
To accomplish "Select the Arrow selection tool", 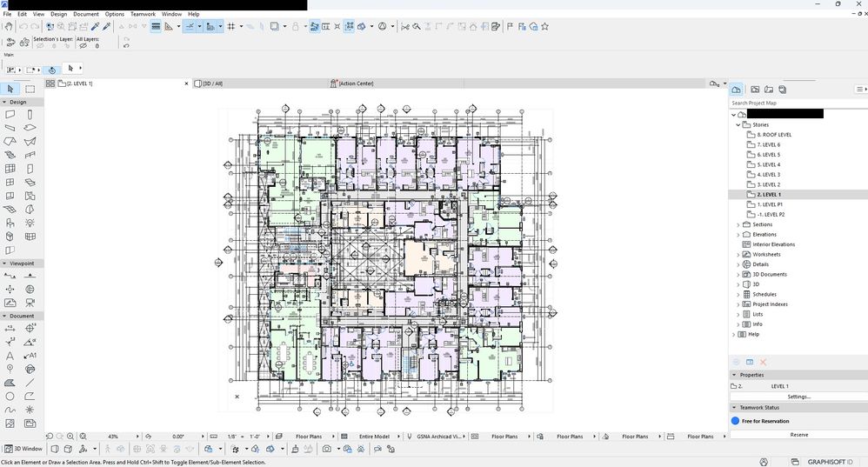I will [x=10, y=89].
